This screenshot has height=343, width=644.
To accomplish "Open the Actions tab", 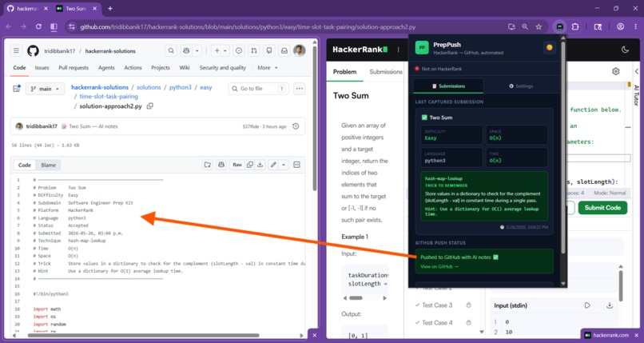I will (x=133, y=68).
